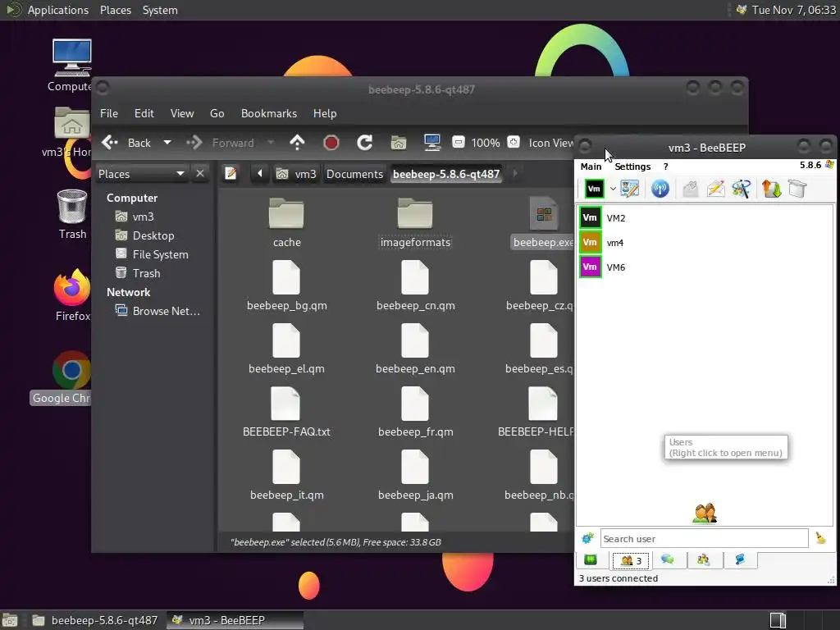The height and width of the screenshot is (630, 840).
Task: Click the gear icon beside Search user
Action: point(587,538)
